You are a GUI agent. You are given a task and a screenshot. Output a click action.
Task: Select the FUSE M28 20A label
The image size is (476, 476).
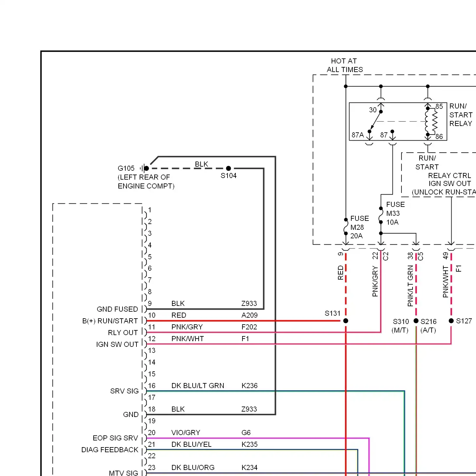point(360,227)
